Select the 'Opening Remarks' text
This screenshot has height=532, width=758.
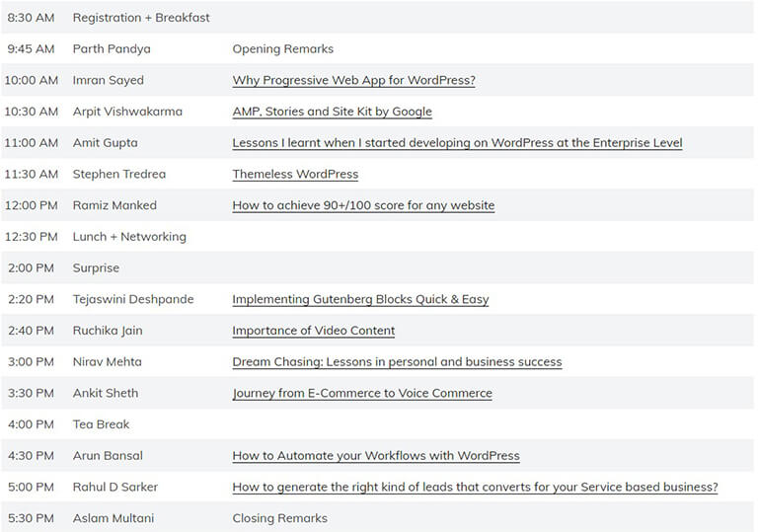pos(283,48)
